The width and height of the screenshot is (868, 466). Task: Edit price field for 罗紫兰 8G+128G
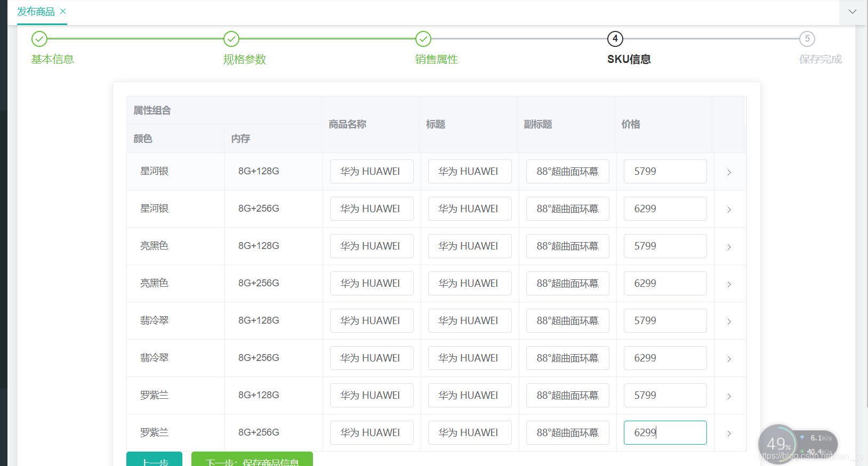(x=665, y=395)
